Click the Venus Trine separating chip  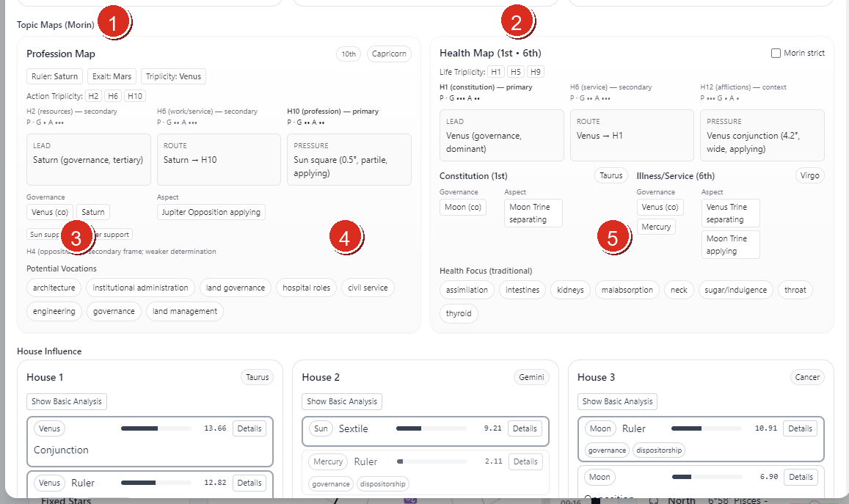click(730, 213)
